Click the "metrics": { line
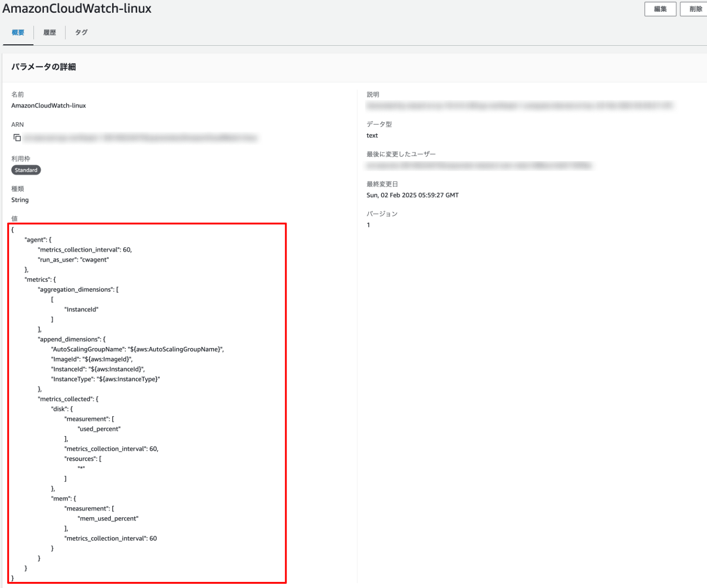 pyautogui.click(x=40, y=280)
